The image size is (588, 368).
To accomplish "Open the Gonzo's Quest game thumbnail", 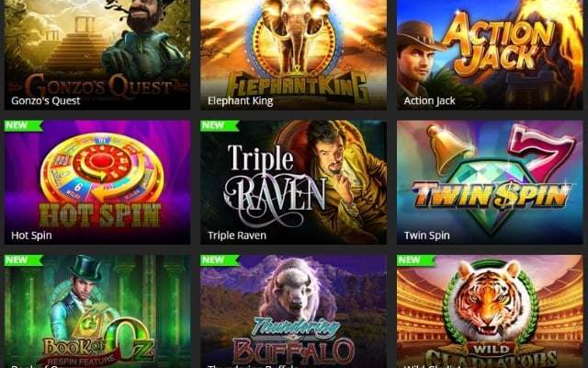I will pos(97,55).
